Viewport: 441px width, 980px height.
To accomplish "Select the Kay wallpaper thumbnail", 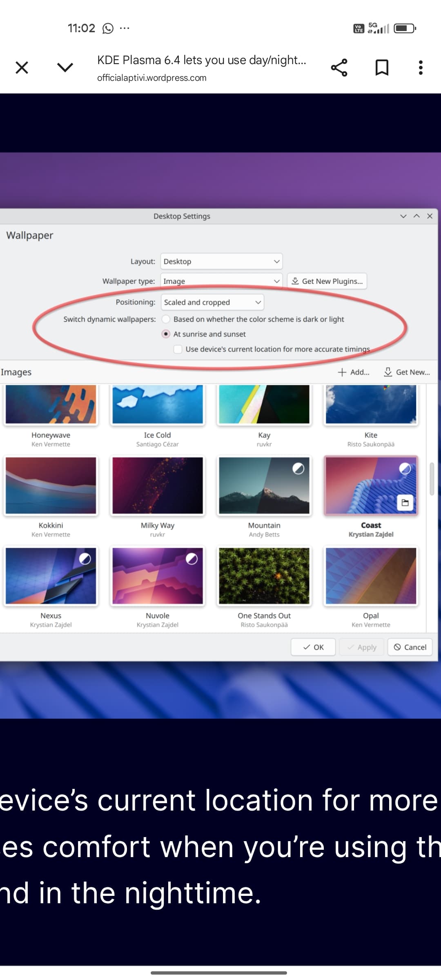I will pyautogui.click(x=264, y=404).
